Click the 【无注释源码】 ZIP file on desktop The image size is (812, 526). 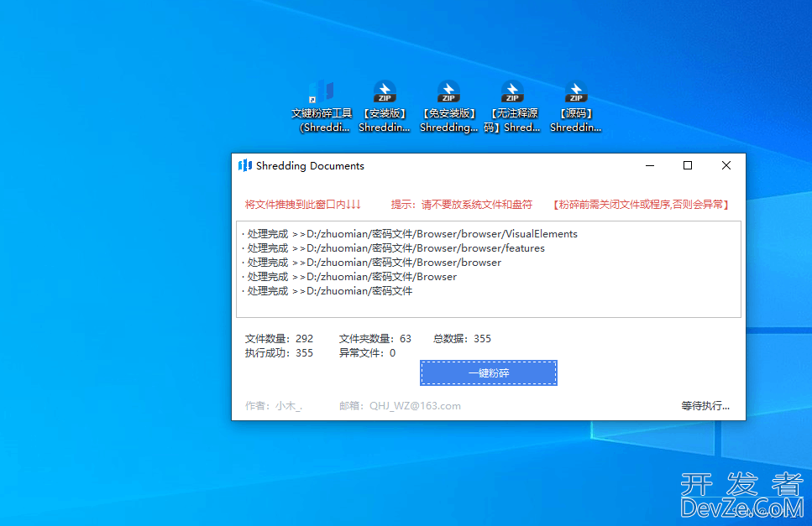512,92
